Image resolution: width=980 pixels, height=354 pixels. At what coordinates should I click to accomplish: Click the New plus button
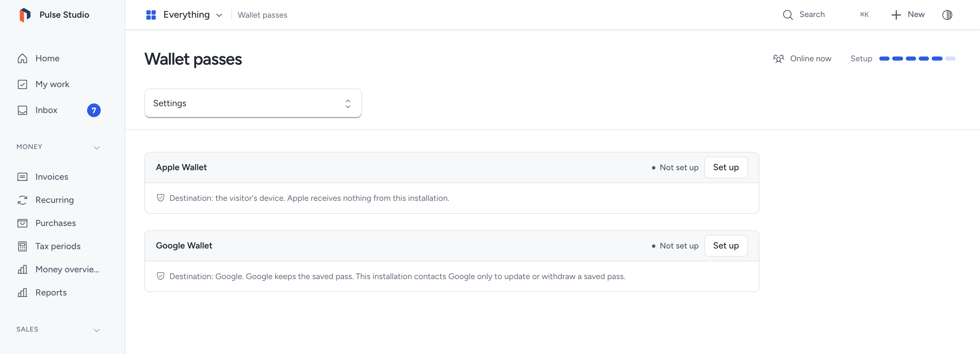[907, 15]
